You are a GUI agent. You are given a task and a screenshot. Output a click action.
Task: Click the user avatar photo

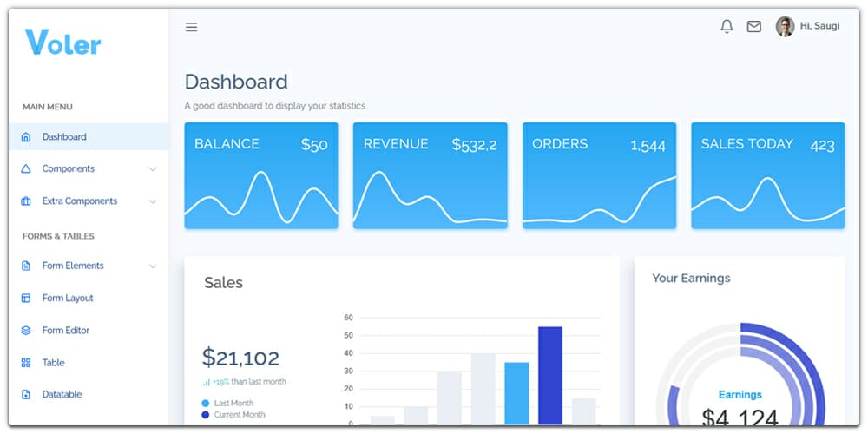pos(785,27)
